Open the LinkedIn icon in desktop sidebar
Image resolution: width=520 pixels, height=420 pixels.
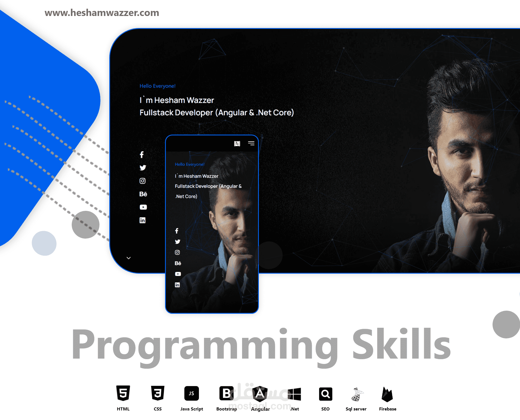pyautogui.click(x=143, y=220)
